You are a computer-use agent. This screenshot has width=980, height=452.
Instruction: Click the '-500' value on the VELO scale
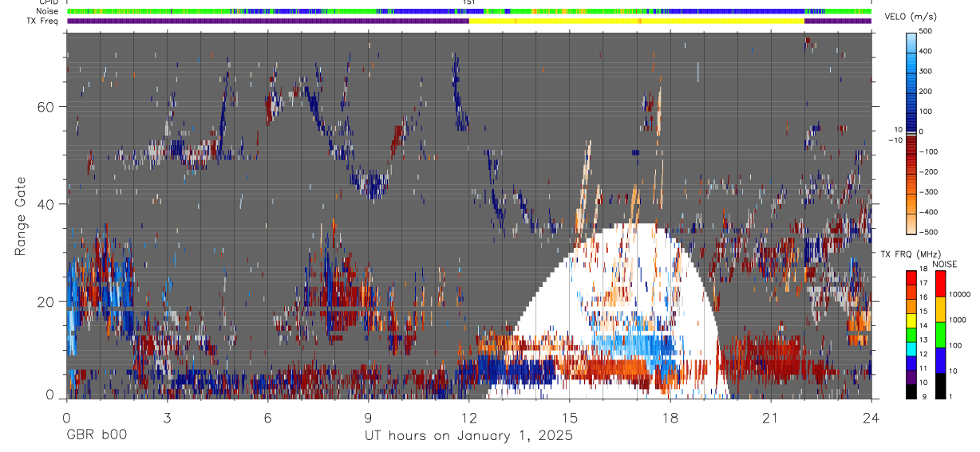[930, 232]
